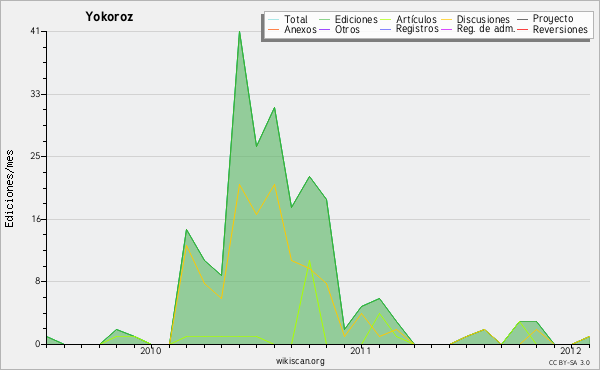Click the 2011 x-axis label
600x370 pixels.
tap(360, 351)
